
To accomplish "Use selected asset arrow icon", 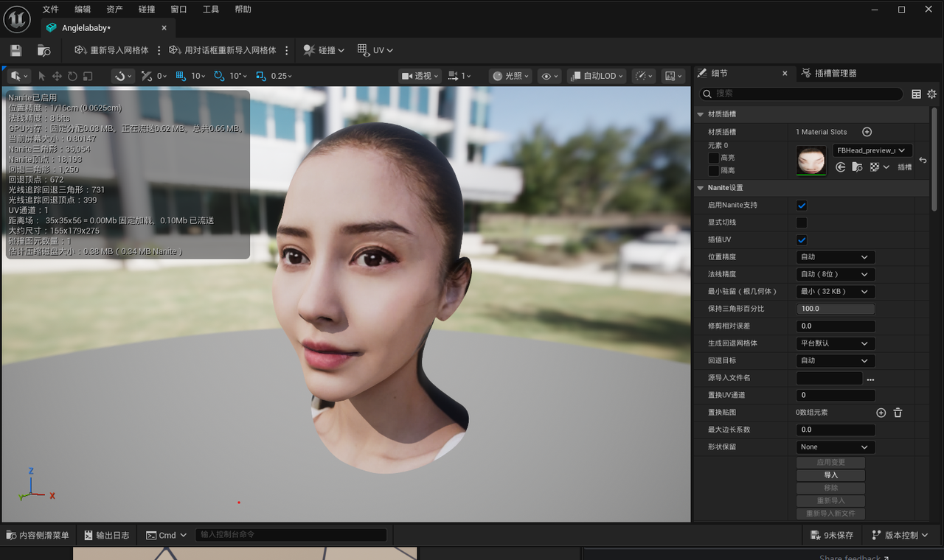I will point(840,167).
